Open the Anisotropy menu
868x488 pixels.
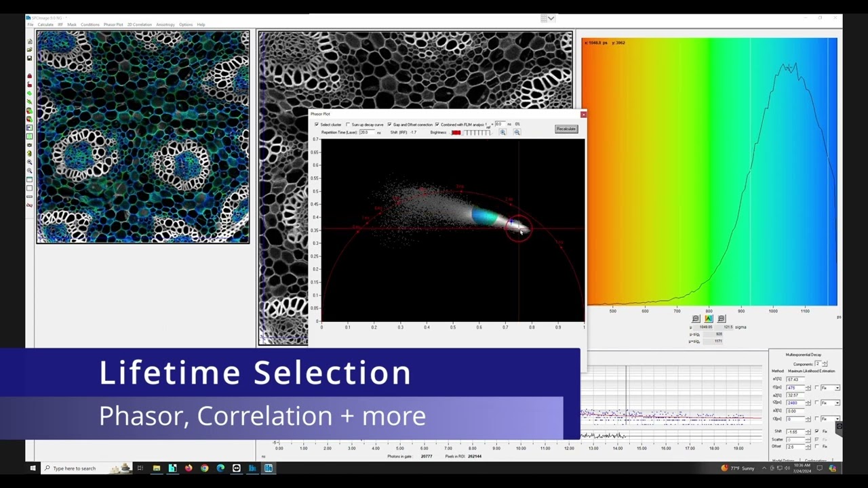pyautogui.click(x=165, y=24)
